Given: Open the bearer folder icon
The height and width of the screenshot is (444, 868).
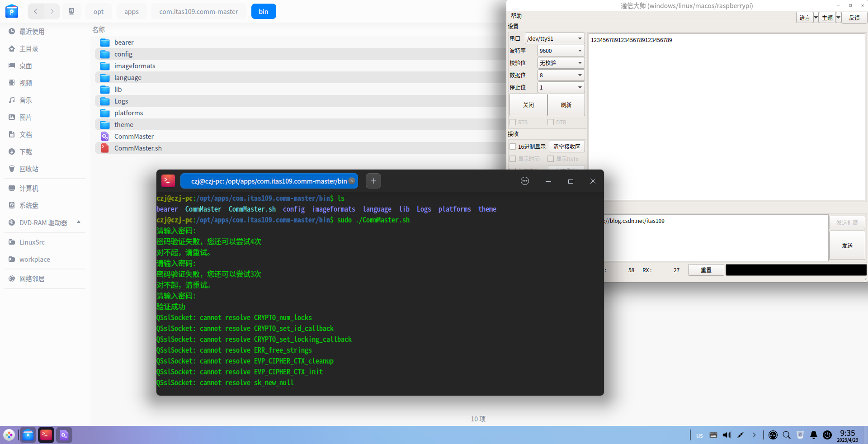Looking at the screenshot, I should tap(105, 43).
